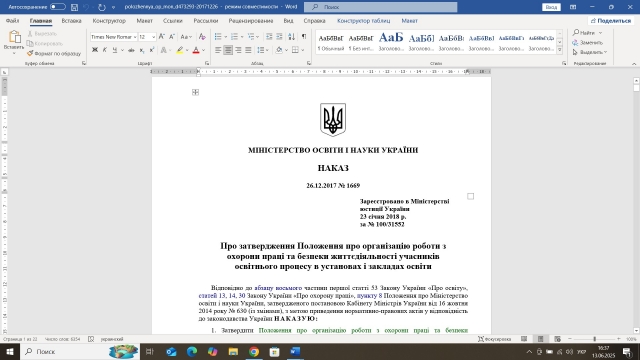Click the Paste (Вставить) clipboard icon
Screen dimensions: 640x360
14,38
